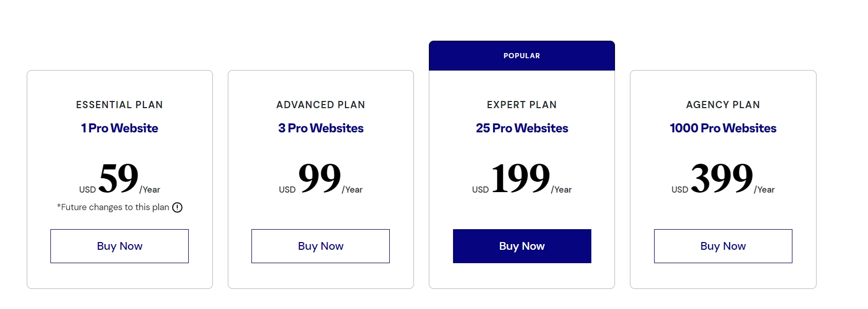Click the 25 Pro Websites label
Viewport: 868px width, 309px height.
(x=521, y=128)
